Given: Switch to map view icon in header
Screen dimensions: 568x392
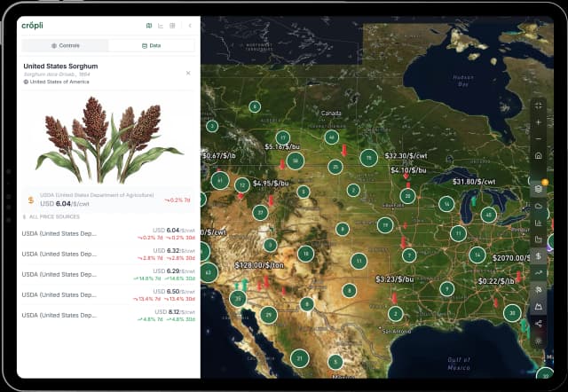Looking at the screenshot, I should [149, 26].
